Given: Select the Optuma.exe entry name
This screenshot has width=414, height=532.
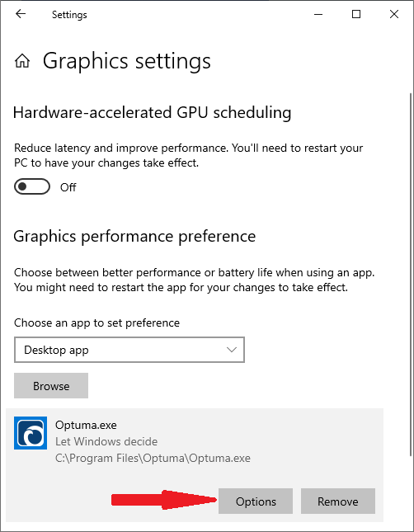Looking at the screenshot, I should click(86, 425).
